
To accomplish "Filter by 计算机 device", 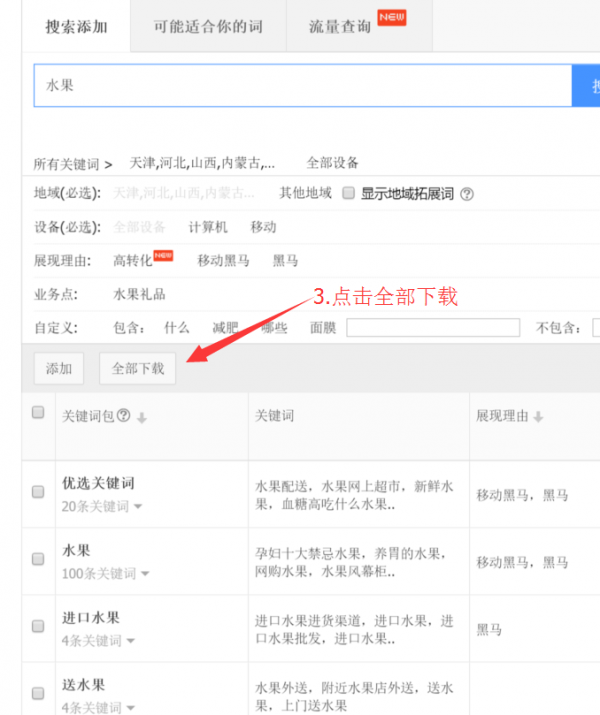I will pos(208,227).
